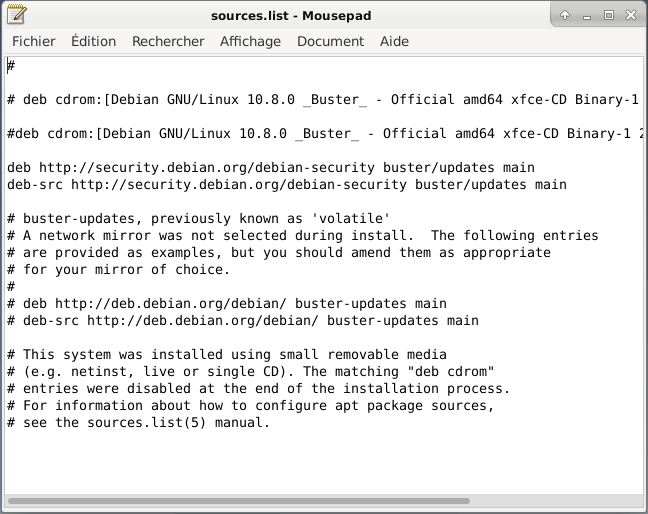The image size is (648, 514).
Task: Click the Mousepad notepad icon in title bar
Action: click(17, 14)
